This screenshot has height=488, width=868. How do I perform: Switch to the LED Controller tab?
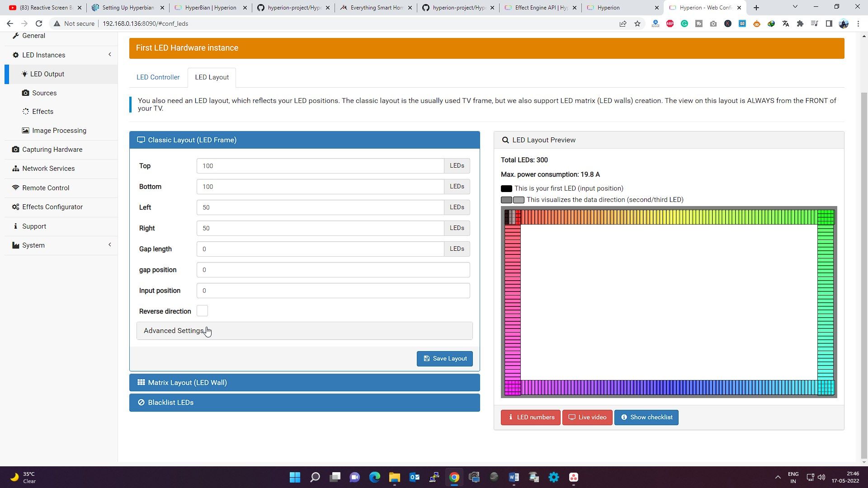coord(158,77)
